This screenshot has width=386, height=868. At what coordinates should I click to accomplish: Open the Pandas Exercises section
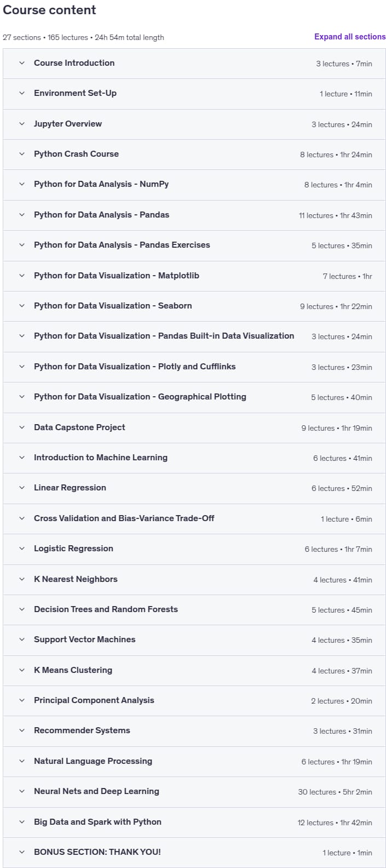click(194, 245)
